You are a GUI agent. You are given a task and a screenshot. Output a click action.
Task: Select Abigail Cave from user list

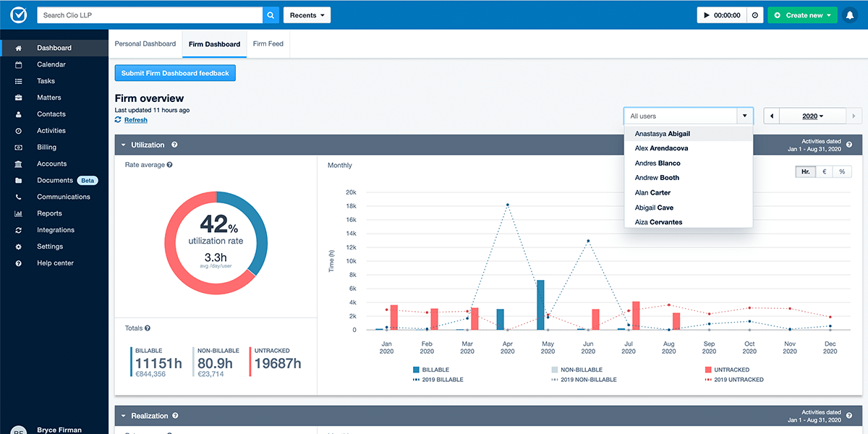tap(689, 208)
